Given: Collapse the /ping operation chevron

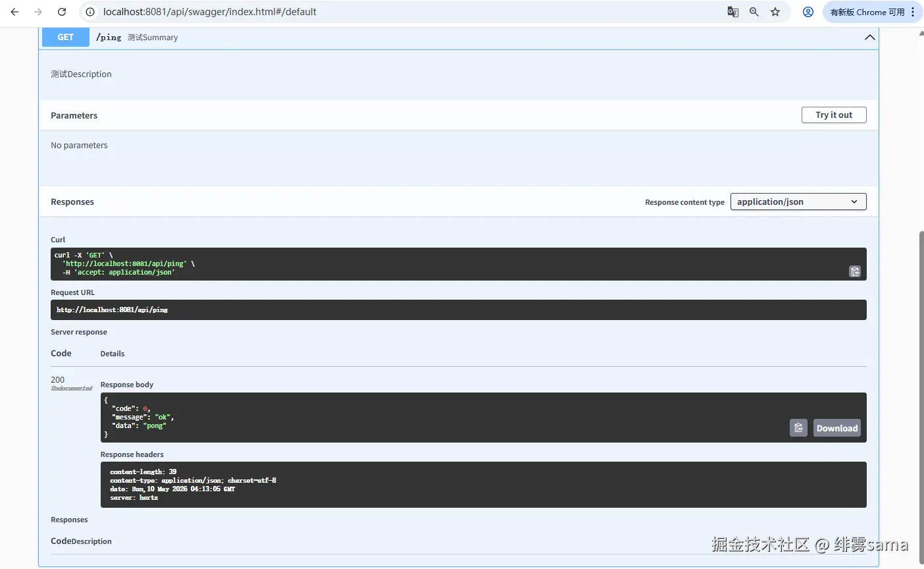Looking at the screenshot, I should [869, 38].
